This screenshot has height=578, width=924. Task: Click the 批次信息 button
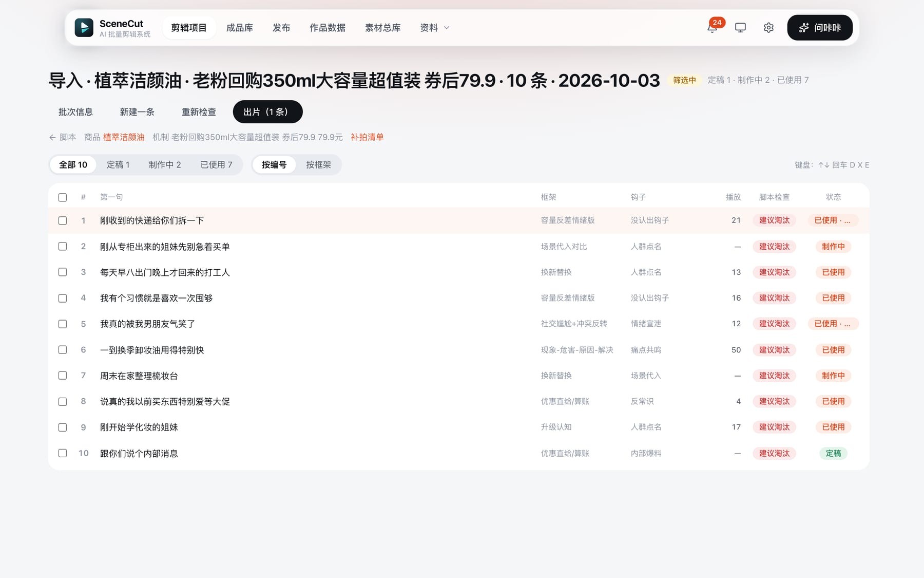click(75, 112)
